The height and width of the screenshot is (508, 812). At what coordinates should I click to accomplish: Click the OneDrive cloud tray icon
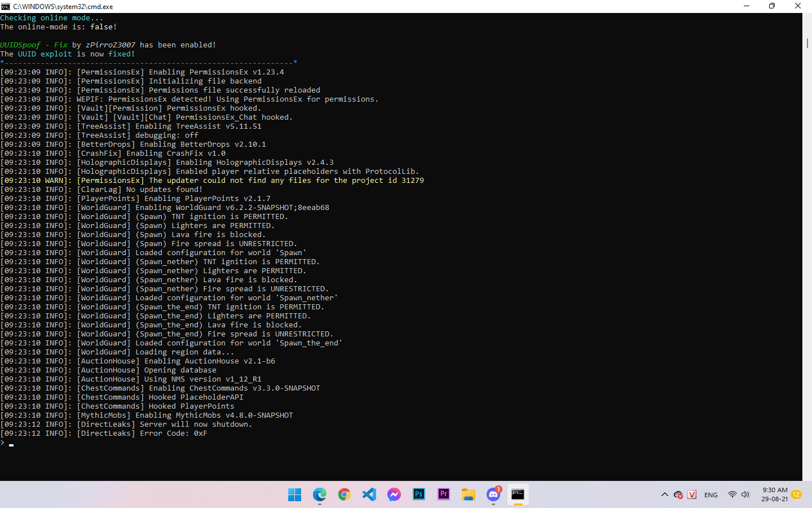tap(678, 495)
